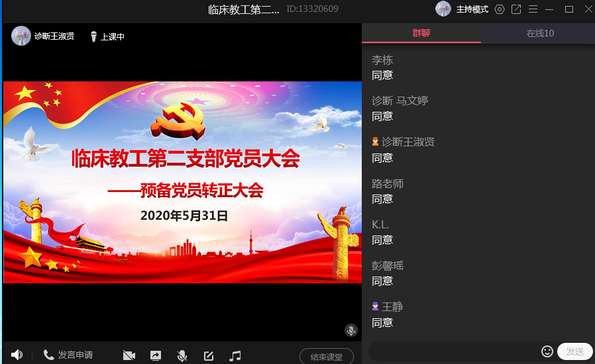595x364 pixels.
Task: Click the shared presentation slide
Action: coord(182,182)
